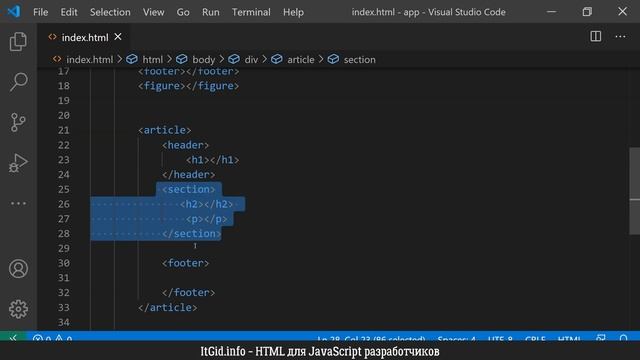Expand the article breadcrumb item
This screenshot has height=360, width=640.
click(300, 60)
